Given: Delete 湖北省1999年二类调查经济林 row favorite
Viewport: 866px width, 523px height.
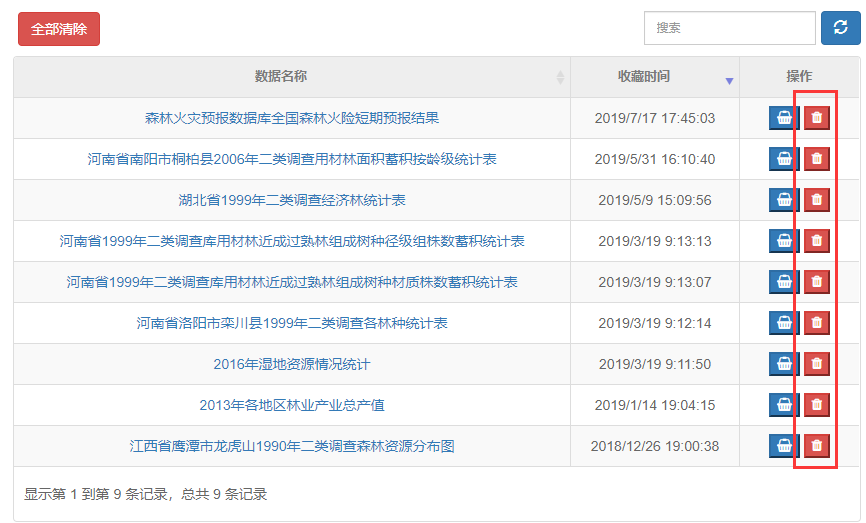Looking at the screenshot, I should tap(817, 200).
